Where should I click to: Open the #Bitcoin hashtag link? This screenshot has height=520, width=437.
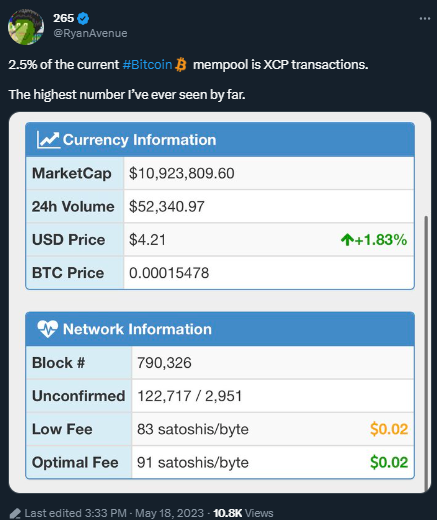[147, 64]
